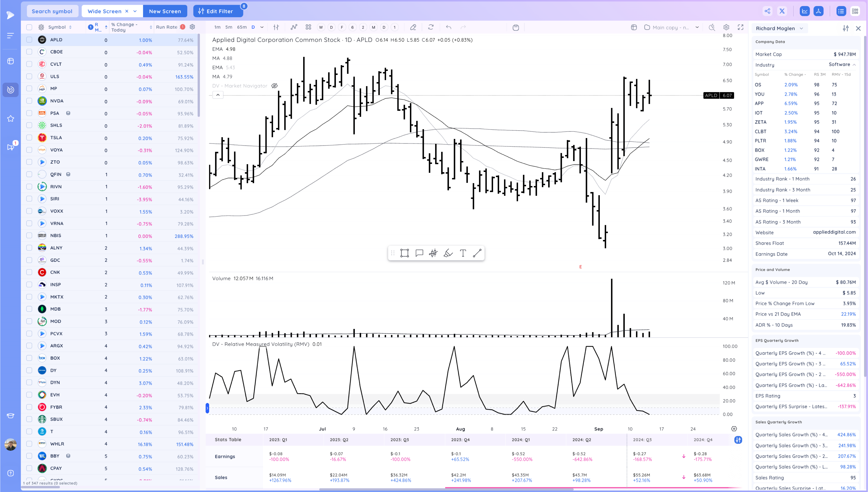This screenshot has width=868, height=492.
Task: Check the APLD row checkbox
Action: [x=29, y=40]
